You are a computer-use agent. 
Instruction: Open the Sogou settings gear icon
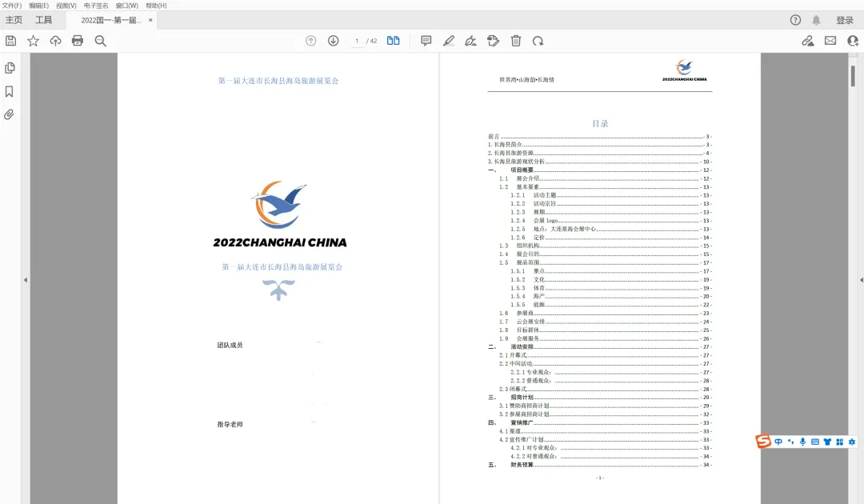tap(852, 442)
